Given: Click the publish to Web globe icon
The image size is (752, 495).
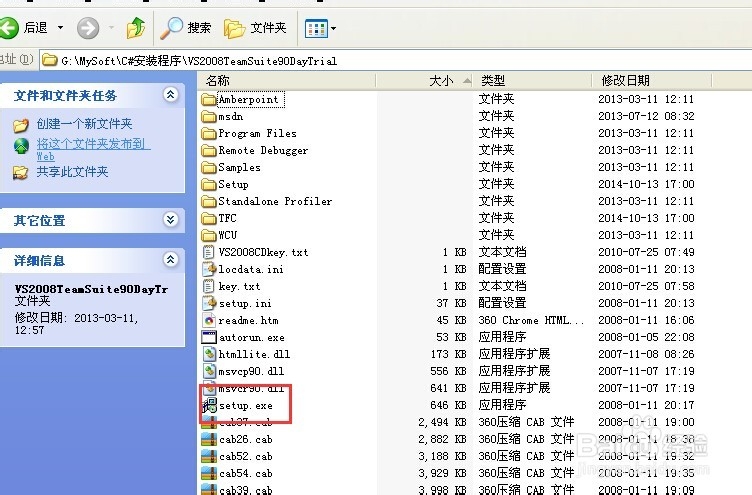Looking at the screenshot, I should [x=21, y=146].
